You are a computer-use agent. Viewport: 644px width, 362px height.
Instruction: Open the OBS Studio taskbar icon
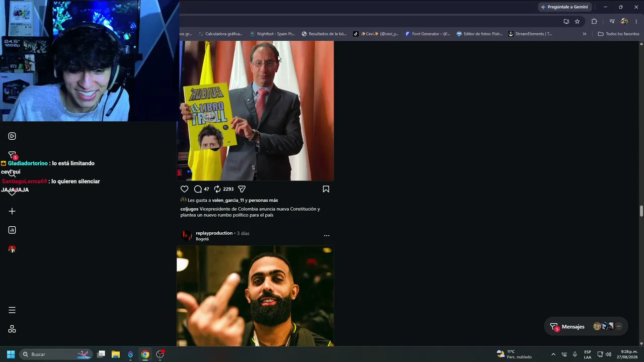point(160,354)
